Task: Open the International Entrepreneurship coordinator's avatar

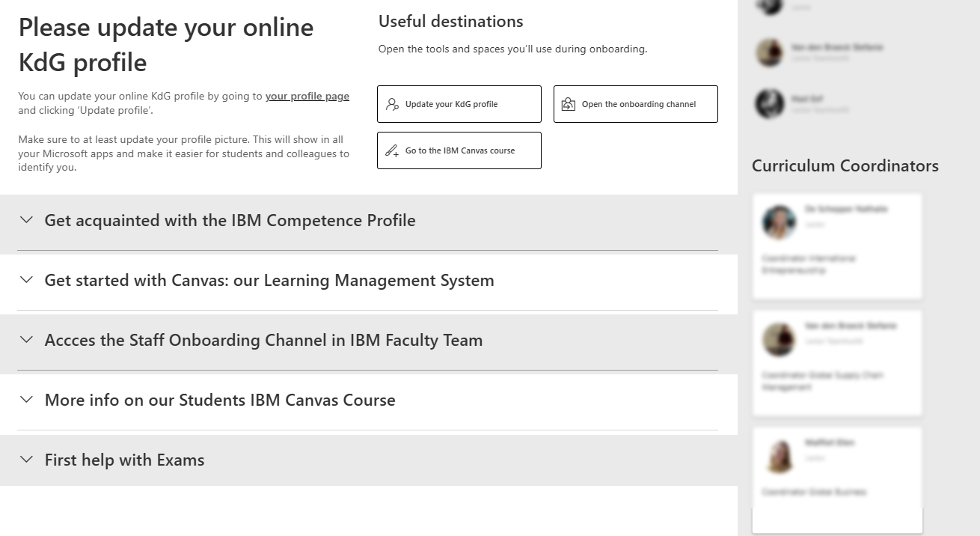Action: tap(779, 222)
